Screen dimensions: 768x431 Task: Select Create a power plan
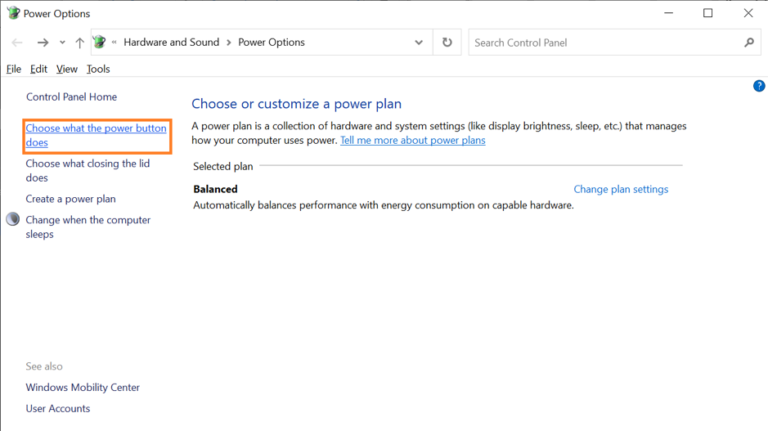[x=70, y=199]
